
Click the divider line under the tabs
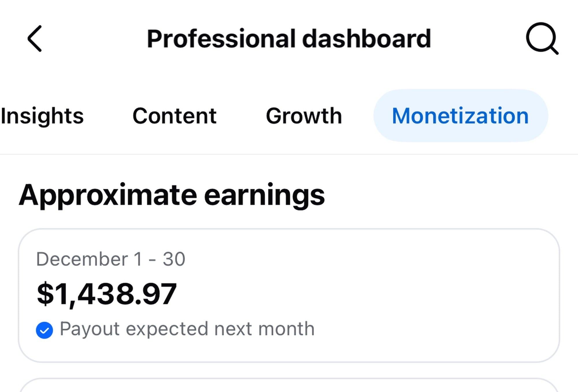[x=289, y=154]
